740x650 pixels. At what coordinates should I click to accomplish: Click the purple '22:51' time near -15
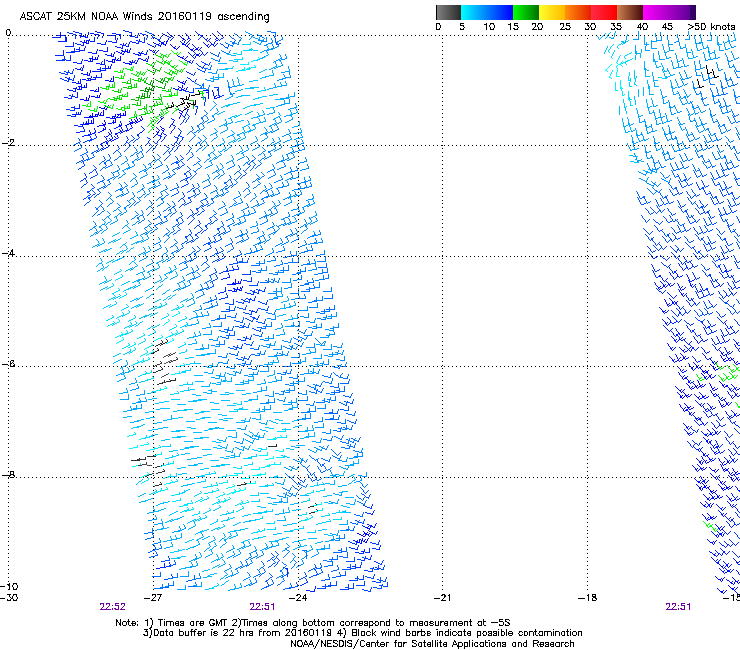coord(678,607)
